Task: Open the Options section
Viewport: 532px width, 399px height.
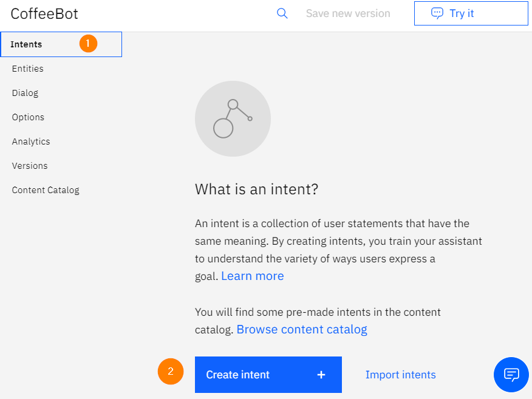Action: click(28, 117)
